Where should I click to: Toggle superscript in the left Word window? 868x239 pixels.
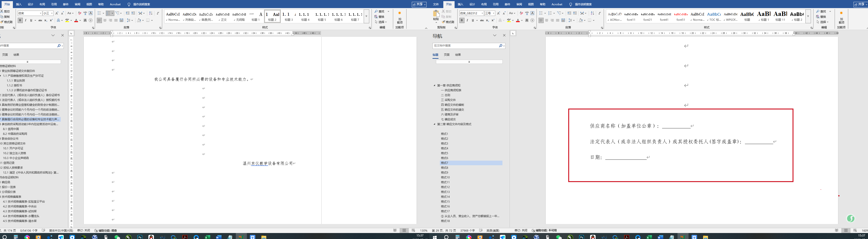pyautogui.click(x=51, y=20)
